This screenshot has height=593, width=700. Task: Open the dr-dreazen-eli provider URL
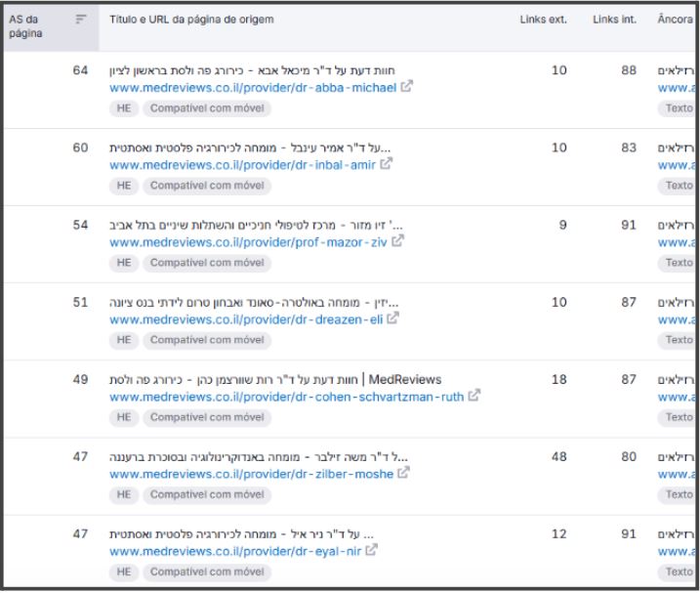click(x=246, y=319)
